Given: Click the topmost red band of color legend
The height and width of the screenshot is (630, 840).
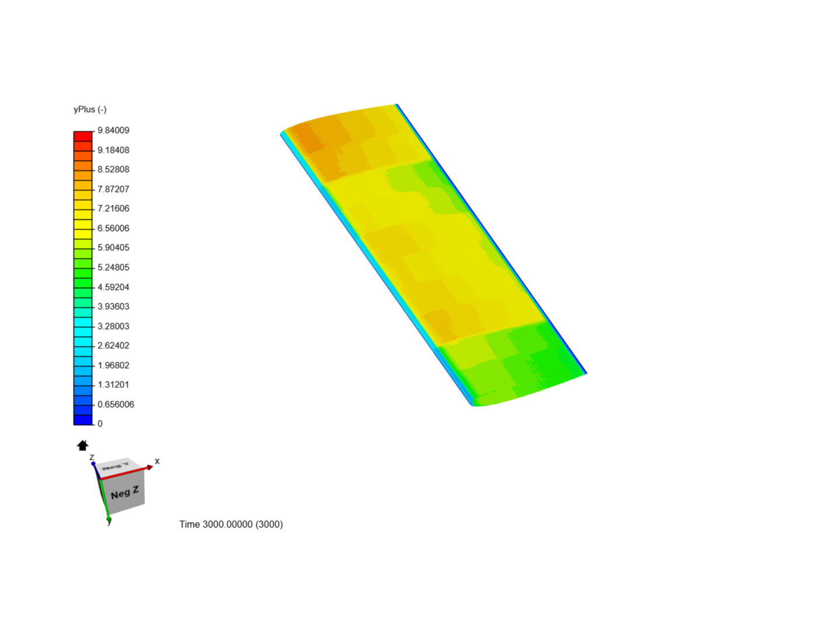Looking at the screenshot, I should [83, 136].
